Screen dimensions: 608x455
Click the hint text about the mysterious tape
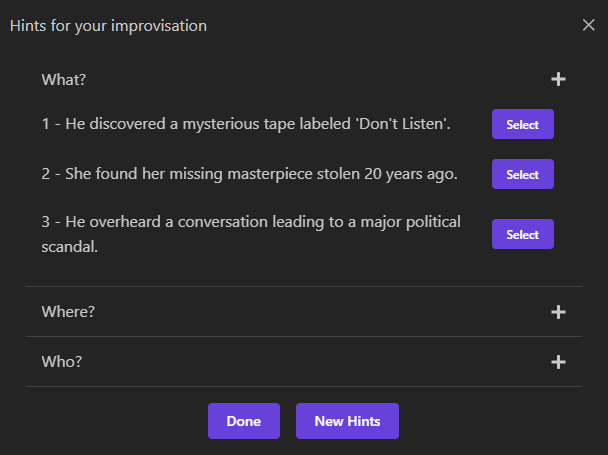[x=246, y=124]
